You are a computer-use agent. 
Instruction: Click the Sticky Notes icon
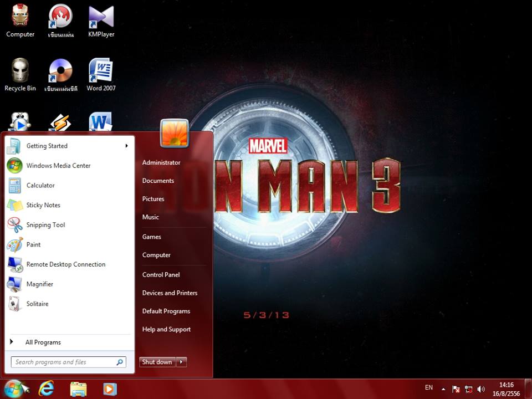14,205
